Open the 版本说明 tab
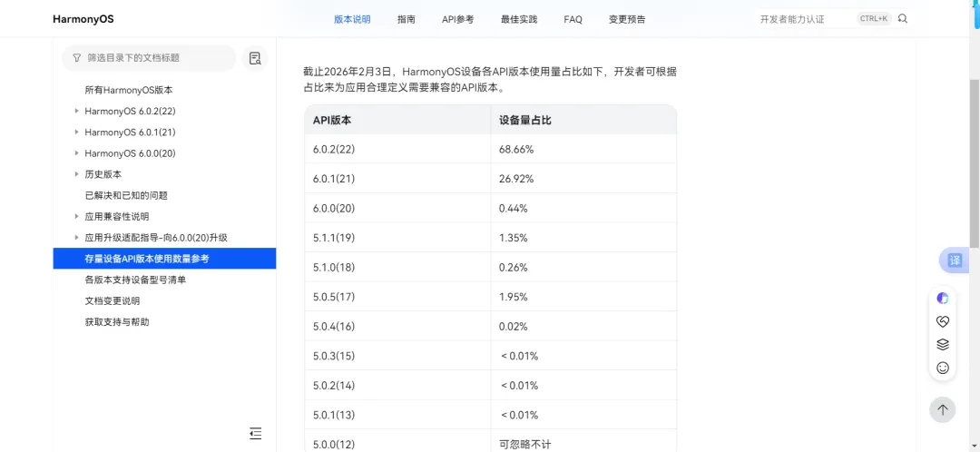 click(x=352, y=19)
